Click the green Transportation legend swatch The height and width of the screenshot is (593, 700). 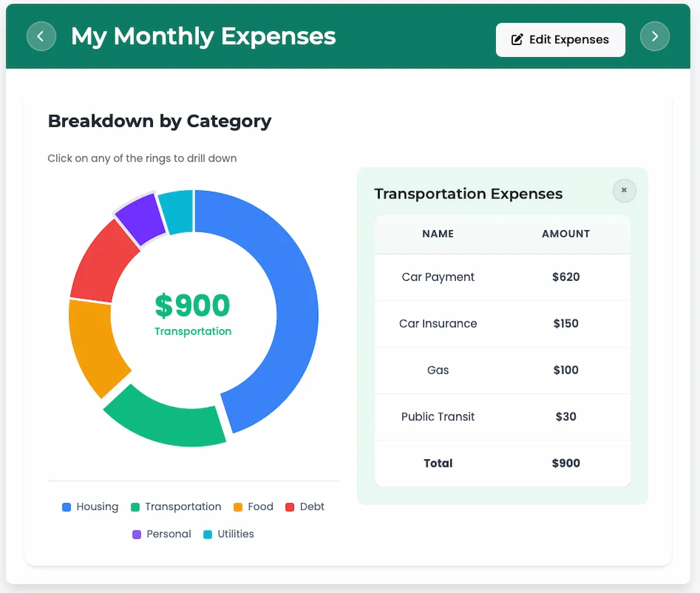135,507
